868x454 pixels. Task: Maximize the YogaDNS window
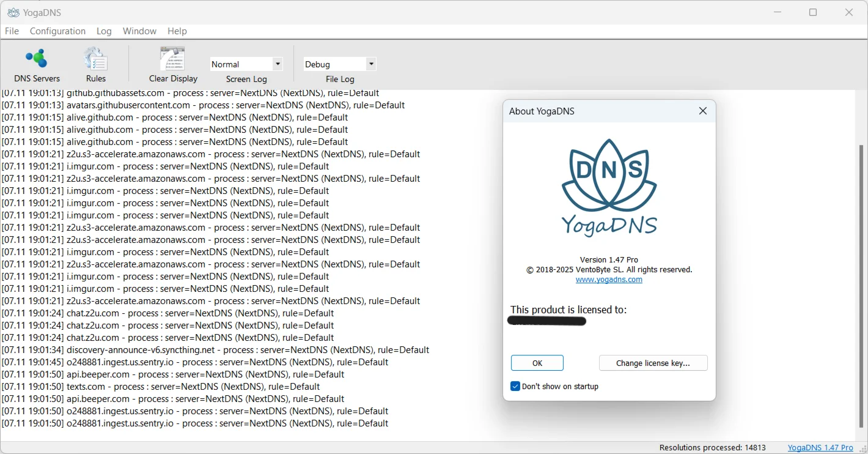point(813,12)
